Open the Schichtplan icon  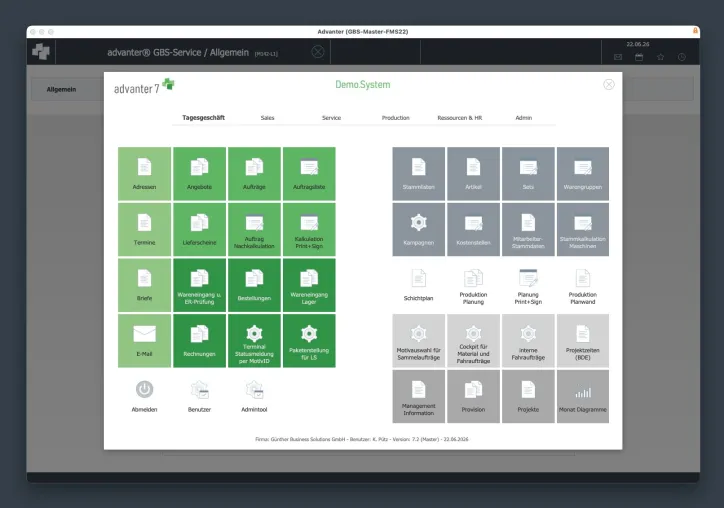(x=419, y=279)
